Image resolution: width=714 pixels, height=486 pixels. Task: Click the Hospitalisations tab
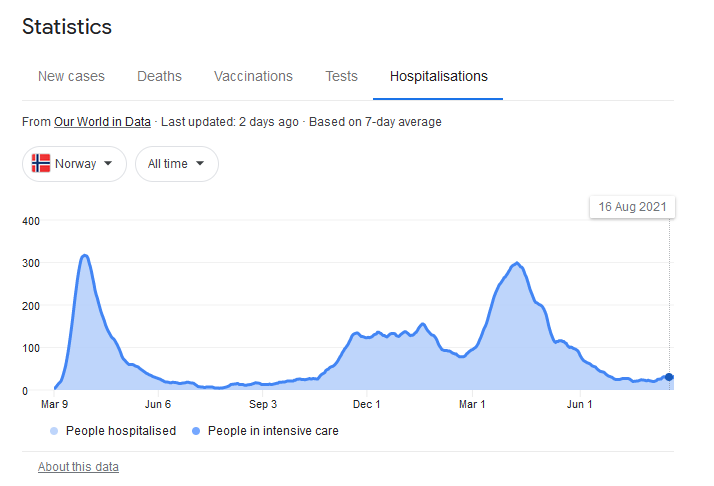click(x=438, y=76)
